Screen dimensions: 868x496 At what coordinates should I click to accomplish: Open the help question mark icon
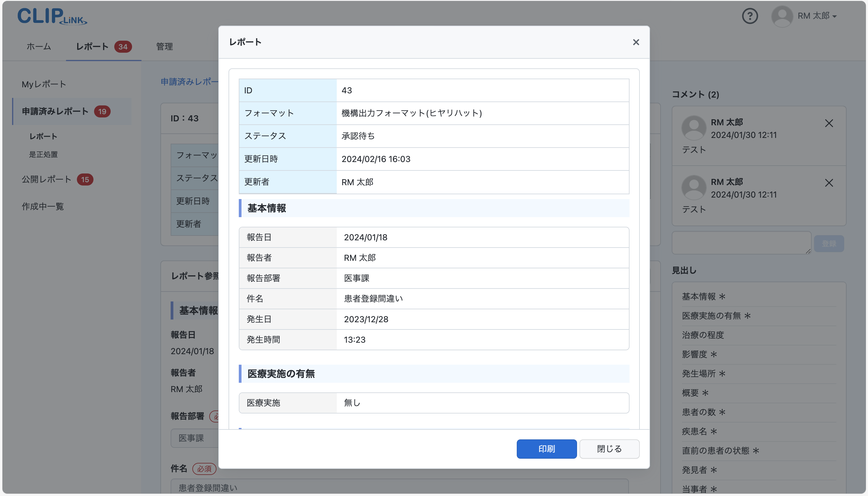pos(750,16)
